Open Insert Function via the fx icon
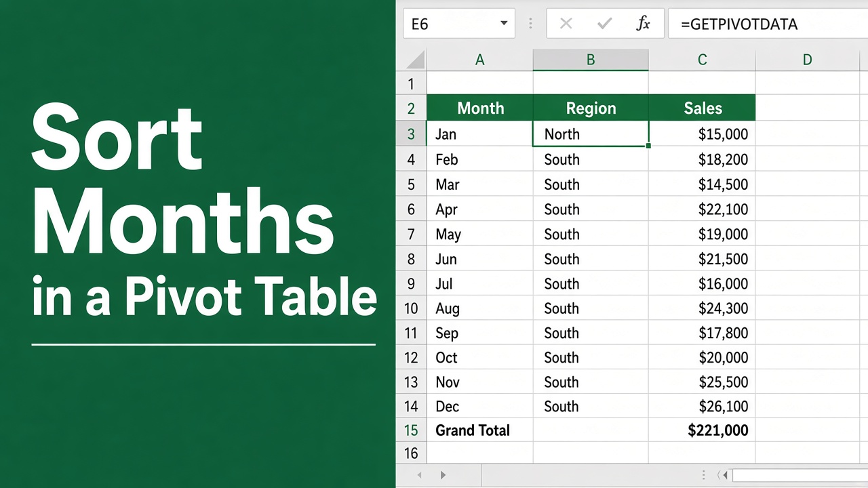The height and width of the screenshot is (488, 868). coord(643,24)
